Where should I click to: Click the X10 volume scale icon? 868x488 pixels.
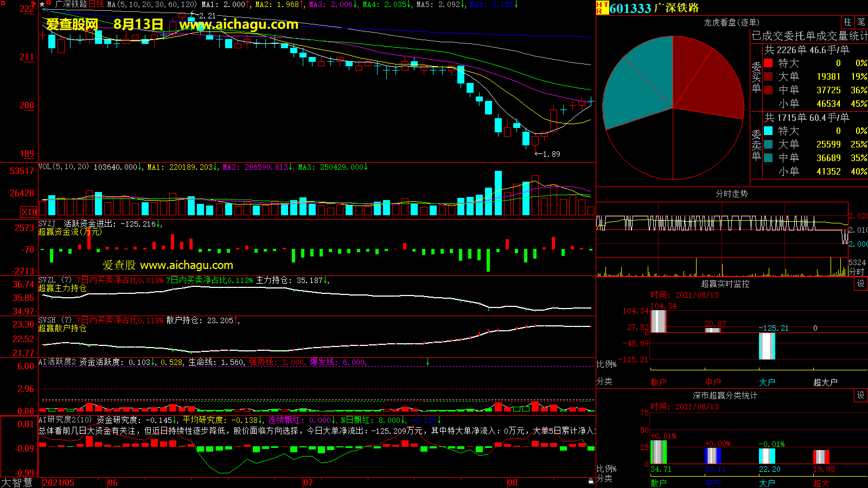pos(29,212)
